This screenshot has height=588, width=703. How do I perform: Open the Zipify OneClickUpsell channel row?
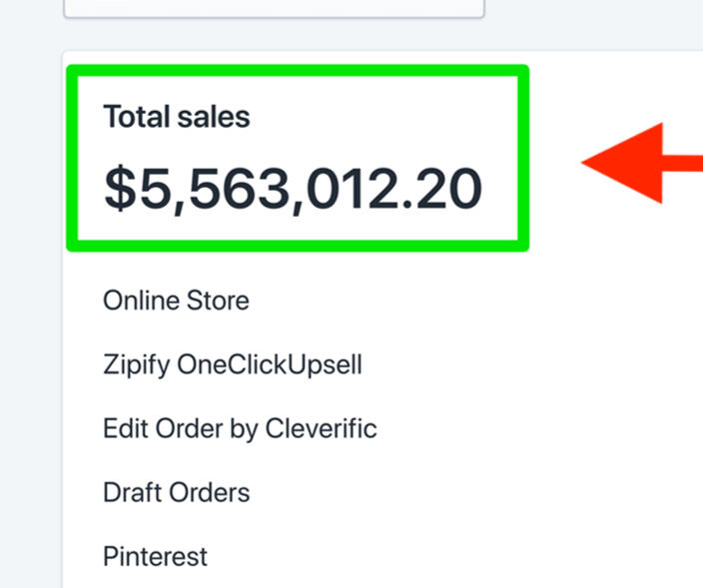(x=232, y=364)
